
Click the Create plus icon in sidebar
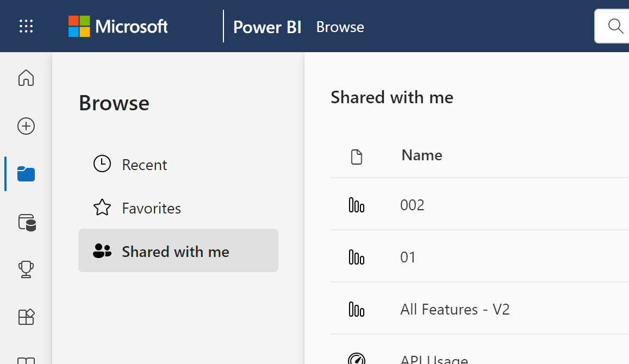pyautogui.click(x=26, y=126)
